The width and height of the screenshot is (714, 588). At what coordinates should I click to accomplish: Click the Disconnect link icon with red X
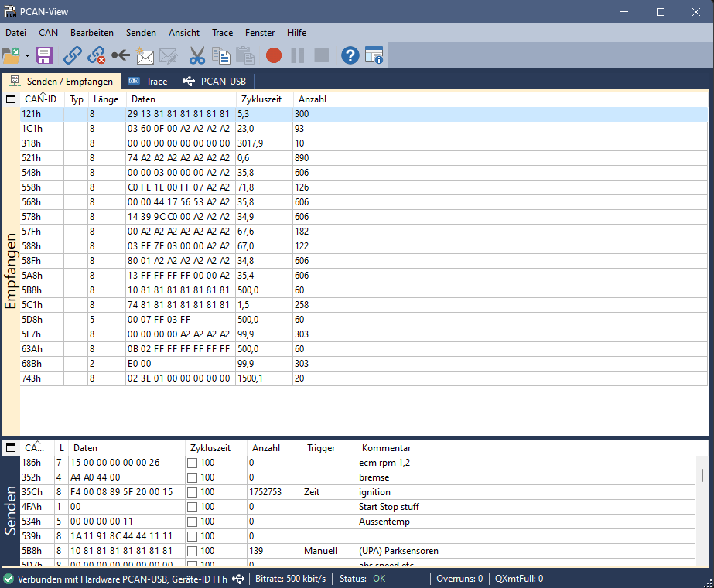(x=96, y=56)
